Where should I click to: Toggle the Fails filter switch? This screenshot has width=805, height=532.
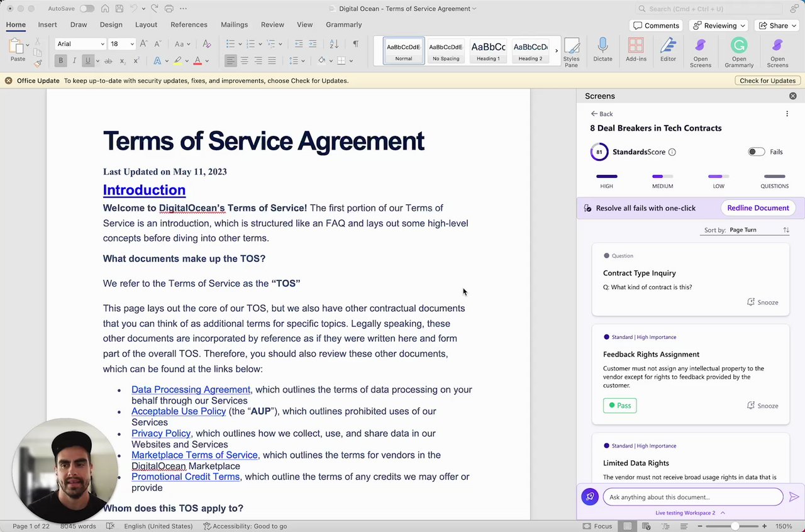(756, 152)
